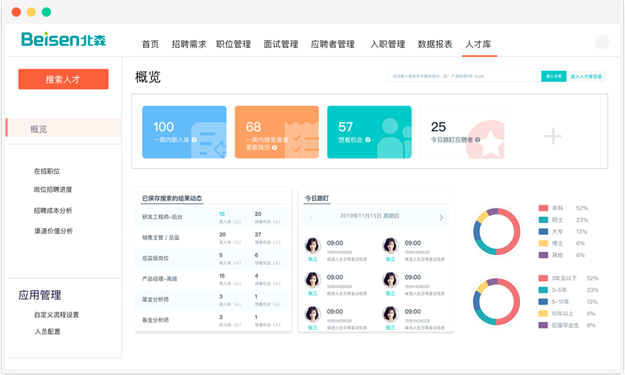Image resolution: width=625 pixels, height=375 pixels.
Task: Switch to 数据报表 tab
Action: (435, 44)
